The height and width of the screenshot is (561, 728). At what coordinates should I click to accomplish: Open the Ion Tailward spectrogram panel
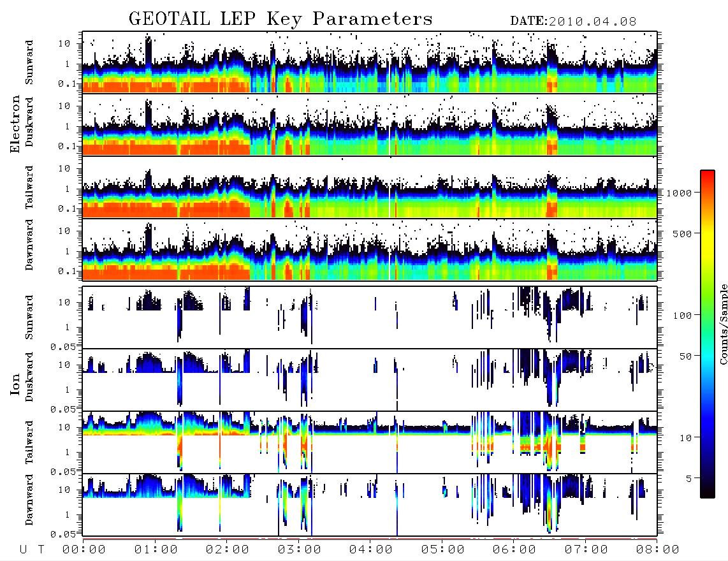point(370,442)
